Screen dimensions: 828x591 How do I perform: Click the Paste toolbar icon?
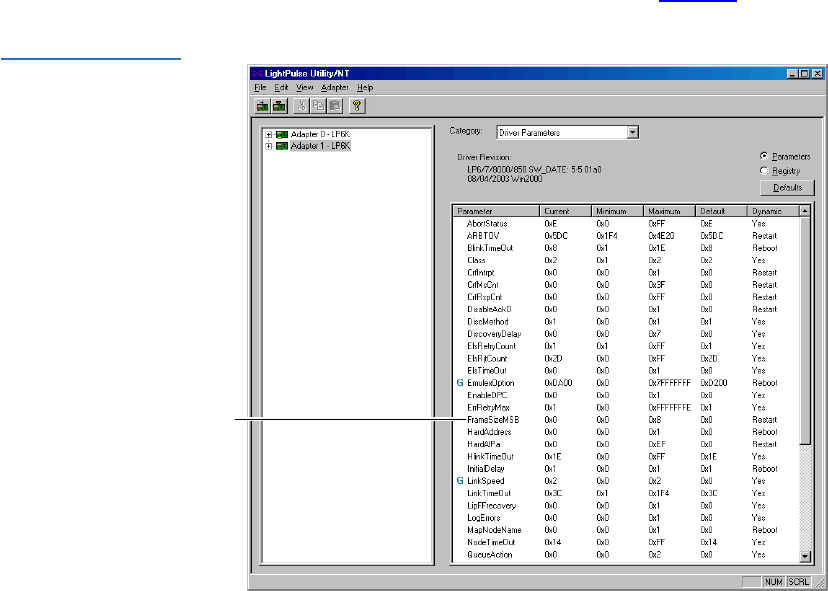pyautogui.click(x=335, y=106)
